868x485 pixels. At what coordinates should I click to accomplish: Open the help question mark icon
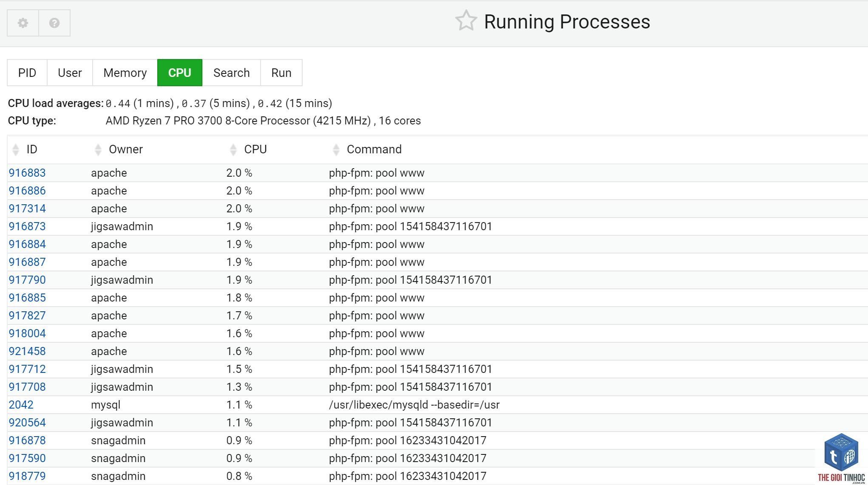(54, 23)
